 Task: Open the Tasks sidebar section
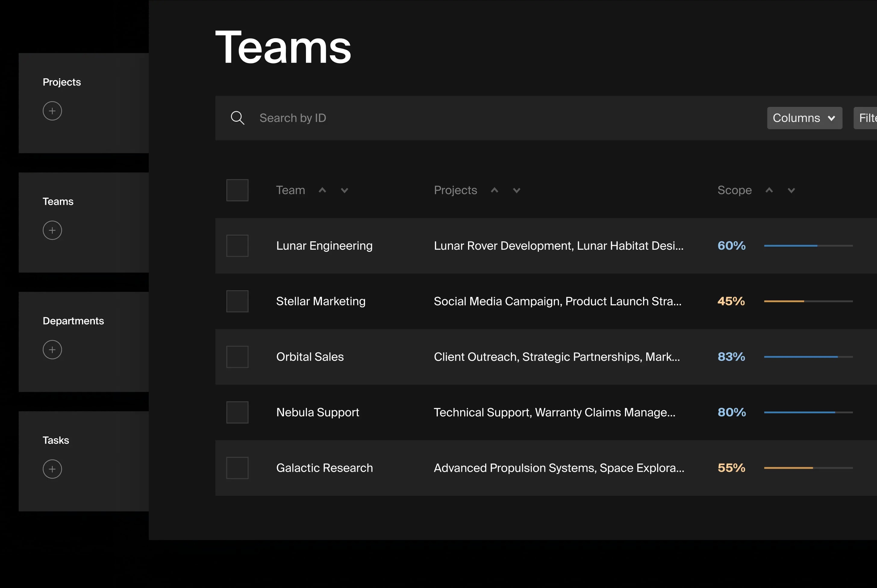pyautogui.click(x=56, y=440)
